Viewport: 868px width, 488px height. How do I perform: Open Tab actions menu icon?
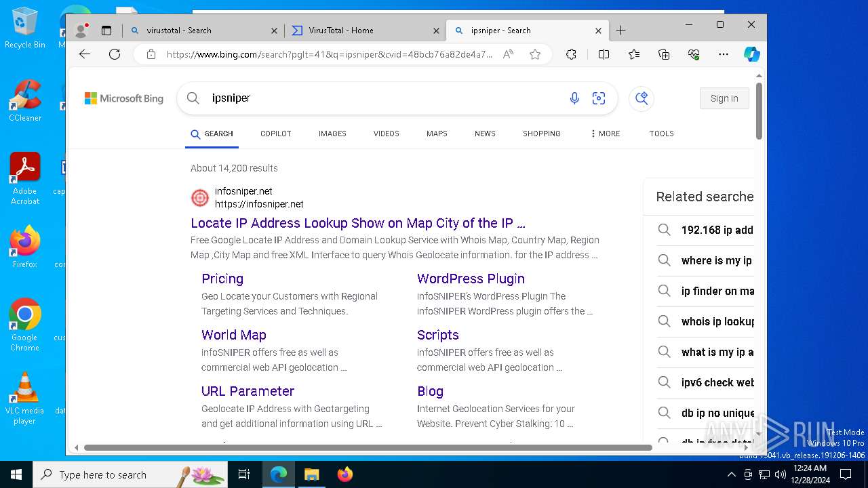coord(106,30)
